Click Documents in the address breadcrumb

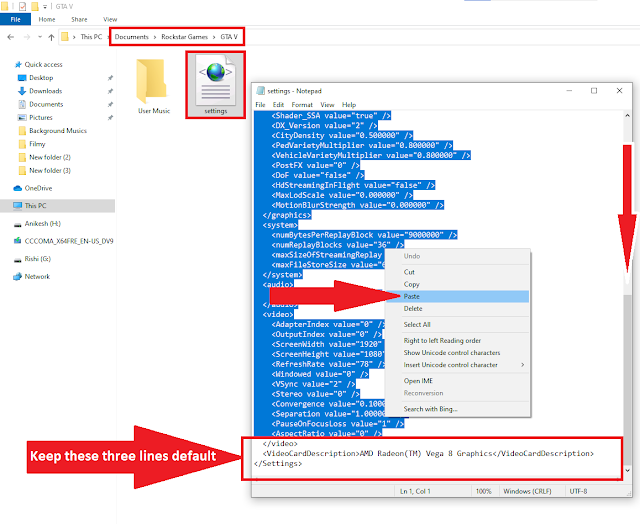coord(131,37)
